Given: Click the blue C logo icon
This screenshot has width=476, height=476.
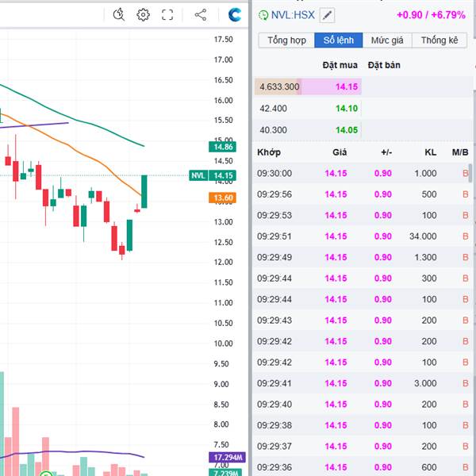Looking at the screenshot, I should click(236, 14).
